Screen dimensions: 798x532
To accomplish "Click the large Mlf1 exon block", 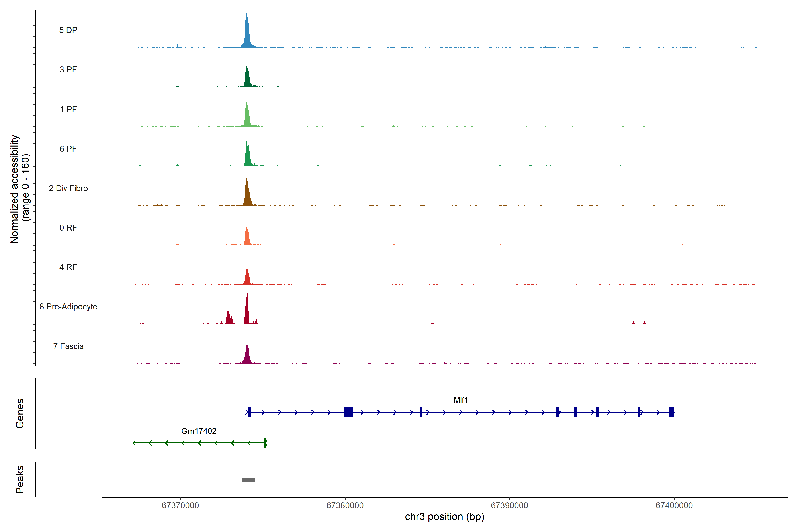I will 348,412.
